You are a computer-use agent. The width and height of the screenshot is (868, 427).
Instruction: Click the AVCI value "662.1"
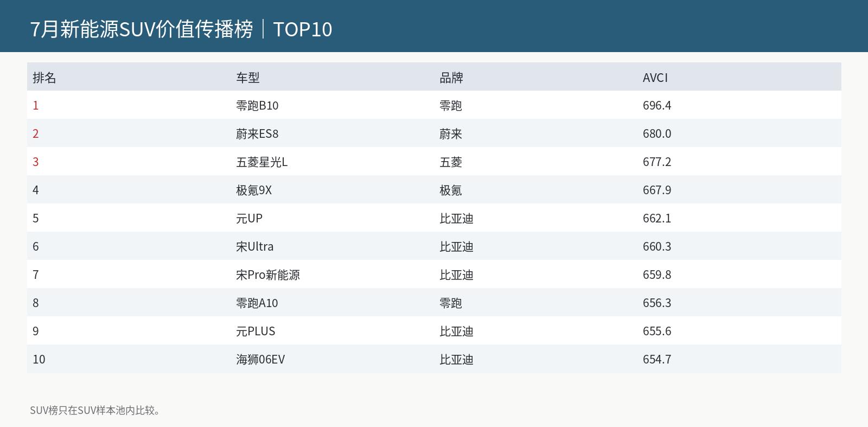coord(657,218)
